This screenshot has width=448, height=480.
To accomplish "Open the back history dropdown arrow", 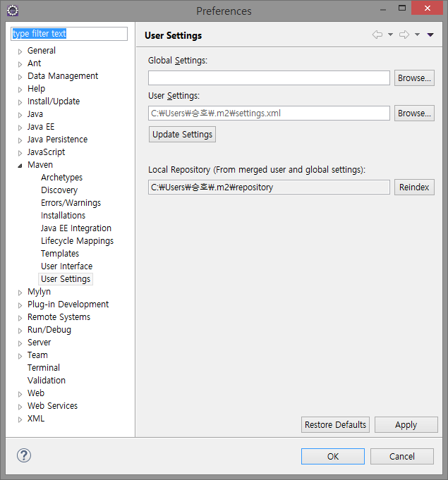I will coord(390,35).
